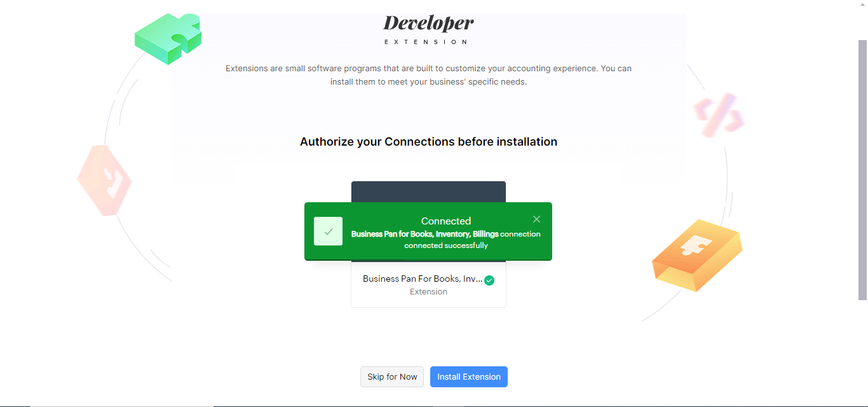Click the 'Connected' notification title
Screen dimensions: 868x407
pos(446,221)
